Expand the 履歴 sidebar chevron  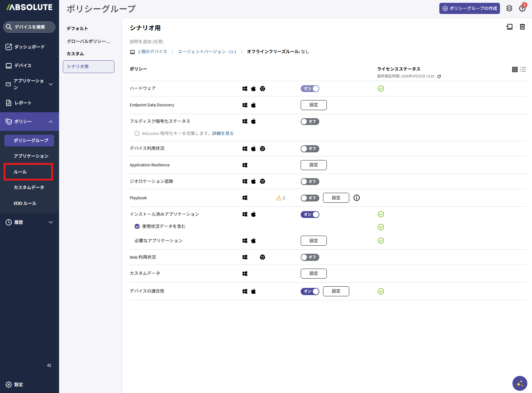(51, 222)
